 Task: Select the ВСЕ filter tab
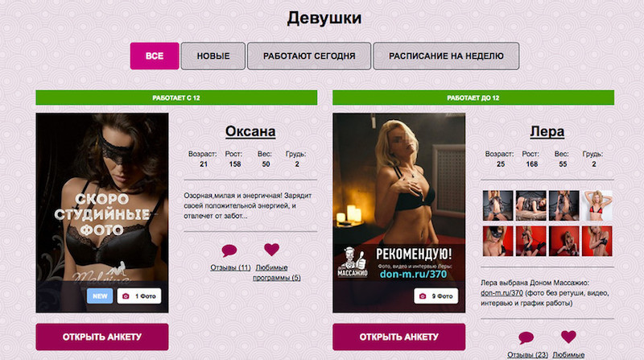pyautogui.click(x=155, y=56)
